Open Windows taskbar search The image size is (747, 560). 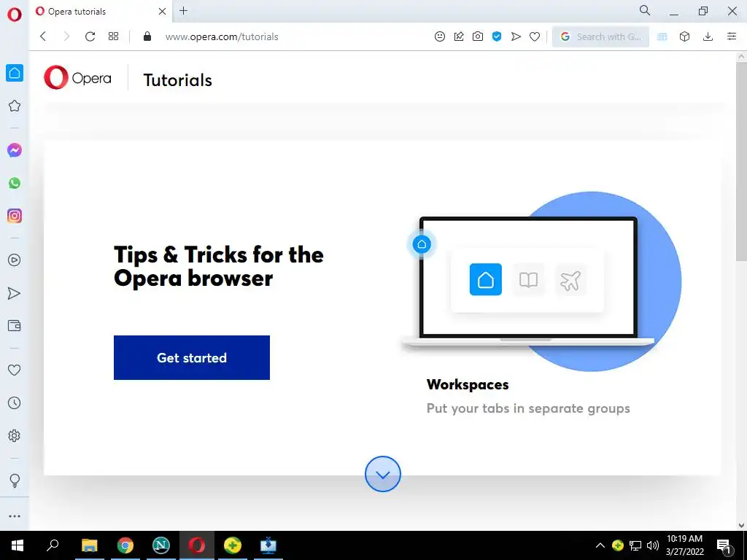[53, 545]
